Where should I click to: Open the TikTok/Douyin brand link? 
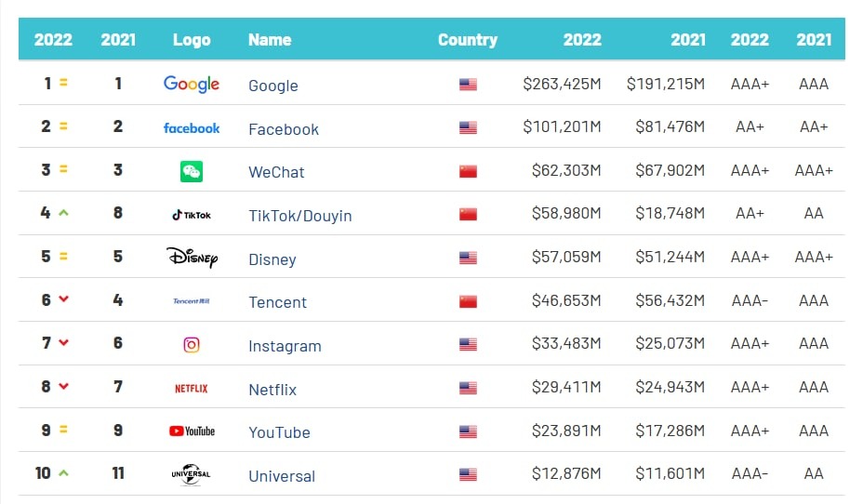pos(299,216)
